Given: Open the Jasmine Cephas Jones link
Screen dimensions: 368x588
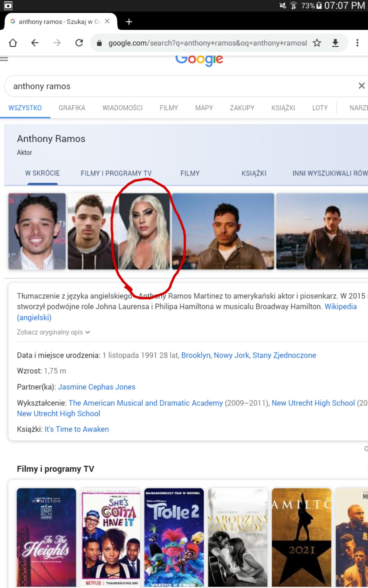Looking at the screenshot, I should pyautogui.click(x=97, y=387).
